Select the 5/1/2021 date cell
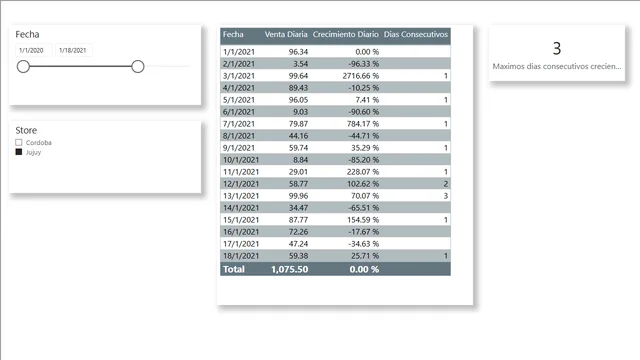640x360 pixels. click(x=239, y=100)
